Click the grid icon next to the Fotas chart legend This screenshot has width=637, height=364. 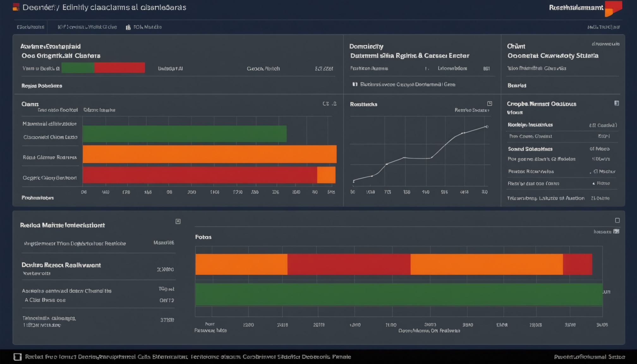pyautogui.click(x=616, y=231)
